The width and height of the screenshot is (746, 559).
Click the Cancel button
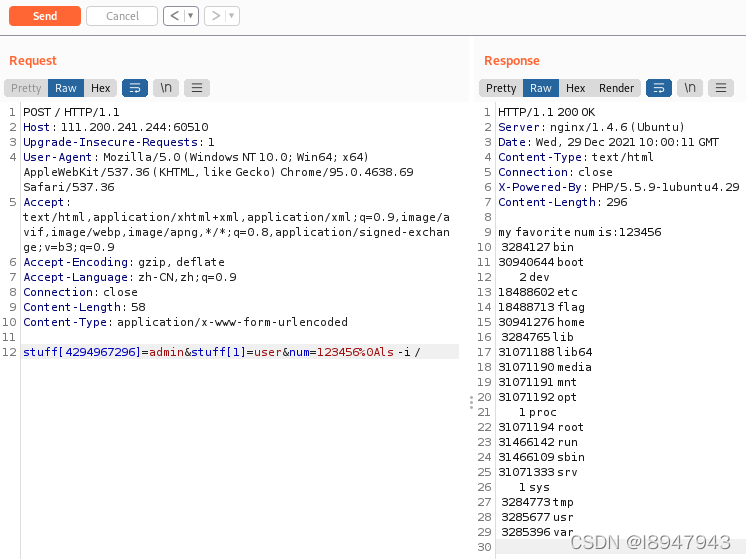122,16
